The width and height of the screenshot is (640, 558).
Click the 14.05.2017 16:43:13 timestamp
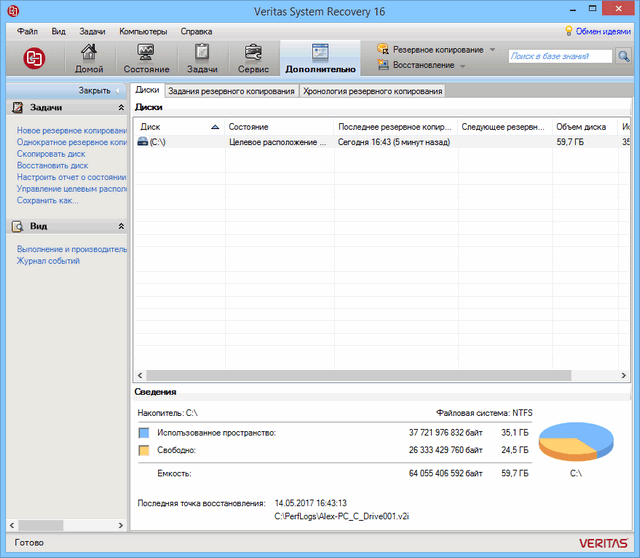point(311,503)
